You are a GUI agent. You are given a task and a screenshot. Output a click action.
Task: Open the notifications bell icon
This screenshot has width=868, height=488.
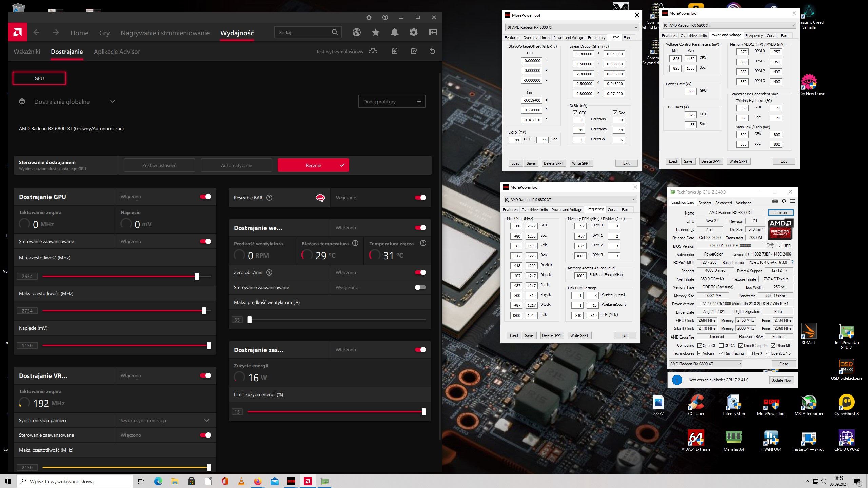(394, 32)
